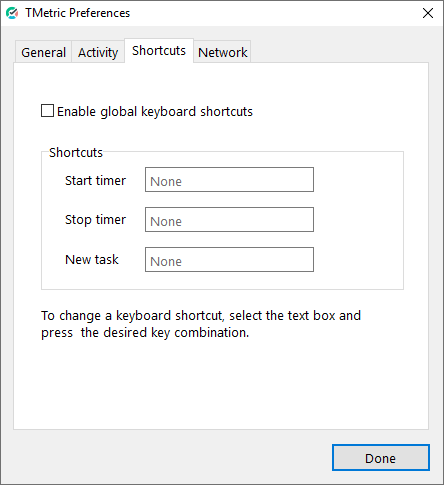The image size is (444, 485).
Task: Enable global keyboard shortcuts checkbox
Action: click(47, 111)
